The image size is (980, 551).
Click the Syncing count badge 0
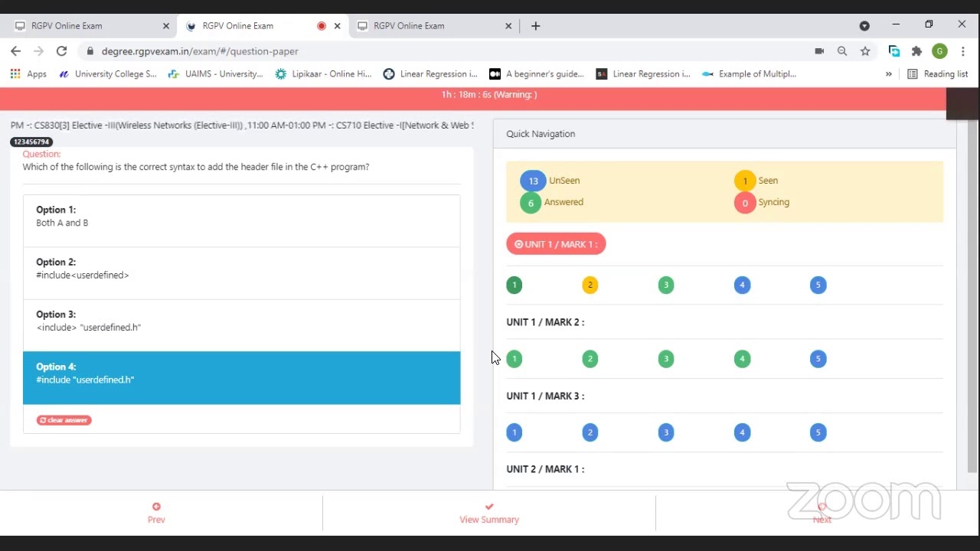745,203
